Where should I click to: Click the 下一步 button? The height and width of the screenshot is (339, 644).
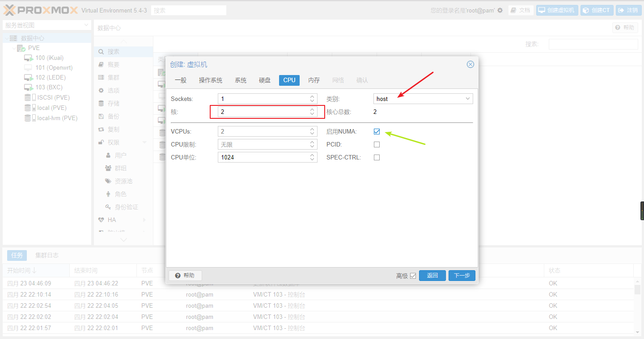click(462, 276)
